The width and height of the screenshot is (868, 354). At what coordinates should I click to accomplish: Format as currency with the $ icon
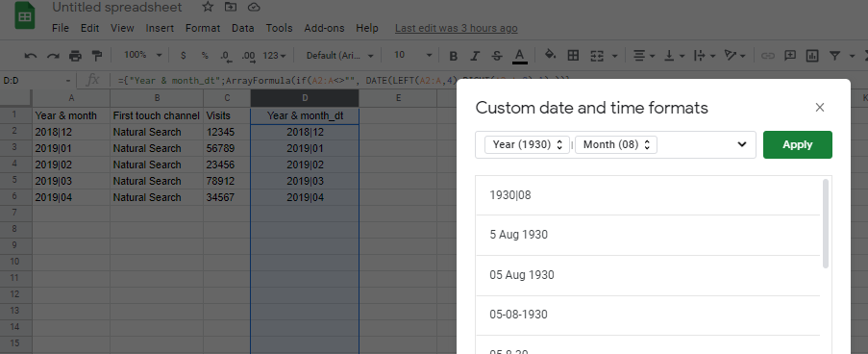click(184, 56)
